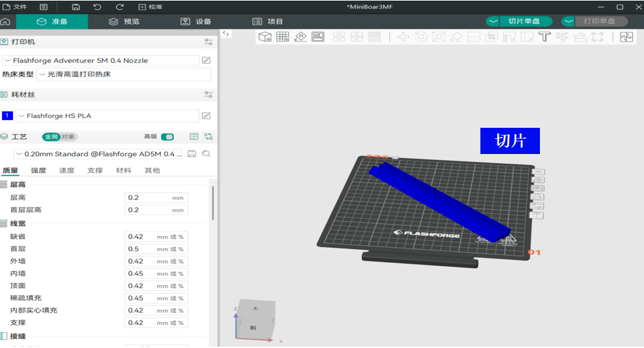Open the 其他 others settings tab
Image resolution: width=644 pixels, height=348 pixels.
152,170
